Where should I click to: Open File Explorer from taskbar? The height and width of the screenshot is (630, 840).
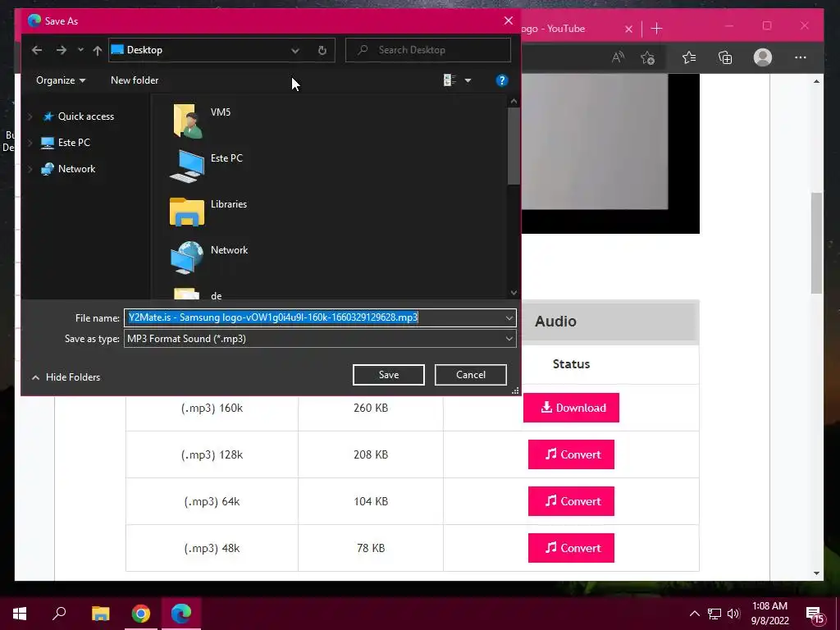(x=100, y=614)
